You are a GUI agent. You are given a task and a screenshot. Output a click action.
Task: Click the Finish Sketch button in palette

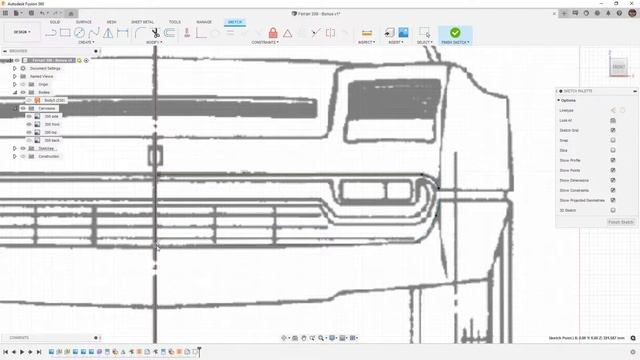pyautogui.click(x=621, y=222)
